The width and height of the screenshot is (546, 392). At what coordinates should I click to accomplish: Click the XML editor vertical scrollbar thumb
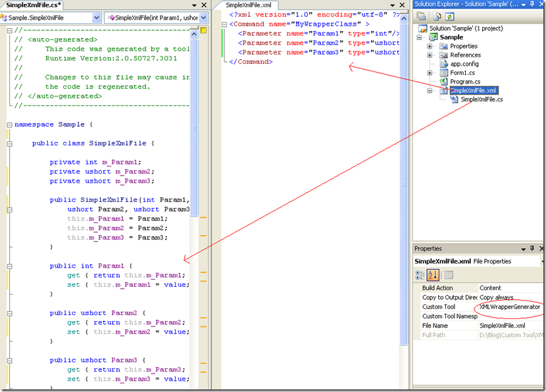coord(404,184)
